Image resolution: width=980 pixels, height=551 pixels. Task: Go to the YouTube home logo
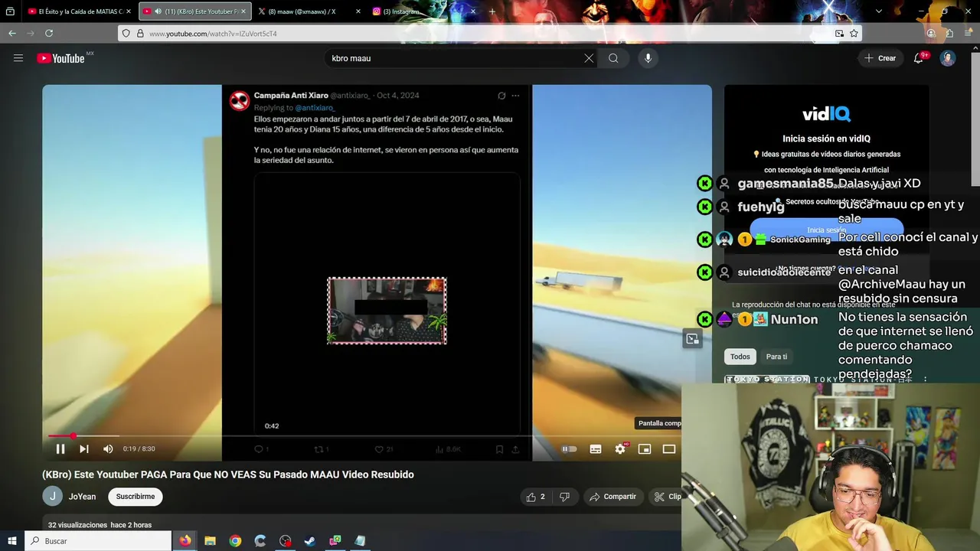[60, 58]
